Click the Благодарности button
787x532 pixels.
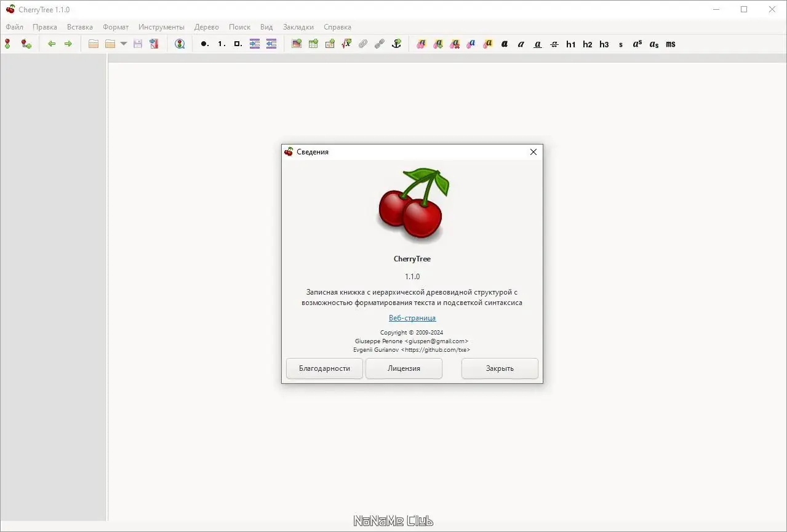click(324, 368)
